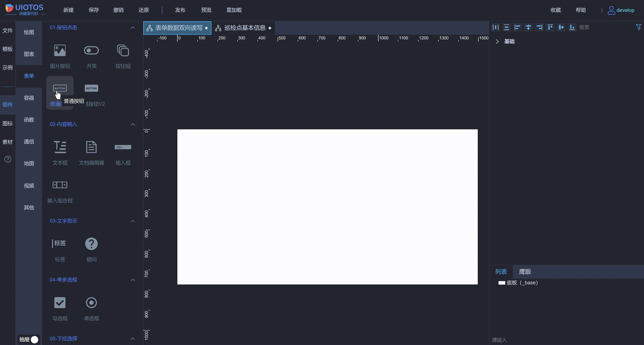Collapse the 02-内容输入 section
The width and height of the screenshot is (644, 345).
(x=133, y=124)
